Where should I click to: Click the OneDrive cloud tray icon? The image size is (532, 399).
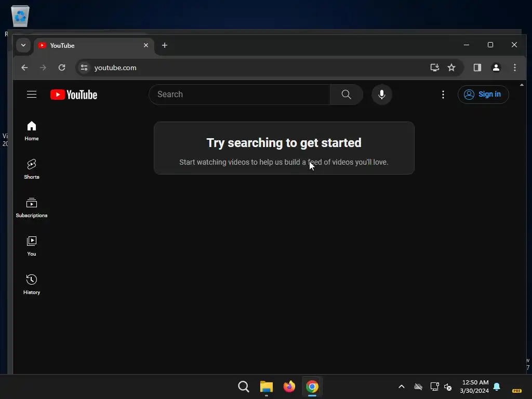click(x=418, y=387)
